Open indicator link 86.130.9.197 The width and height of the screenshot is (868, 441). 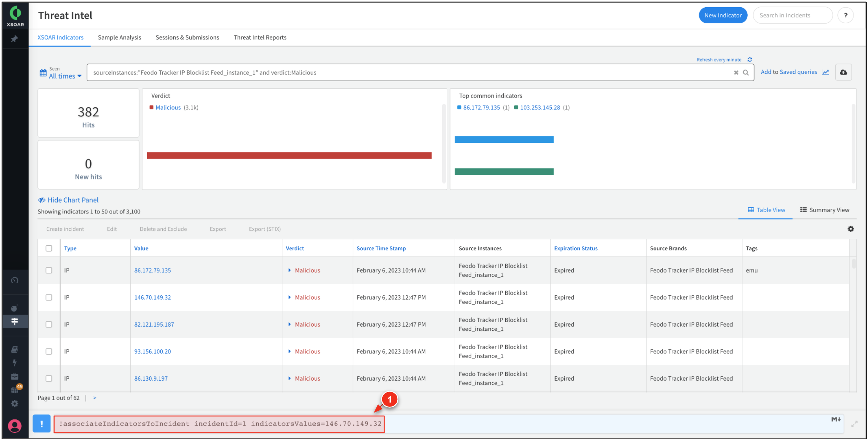(x=151, y=378)
